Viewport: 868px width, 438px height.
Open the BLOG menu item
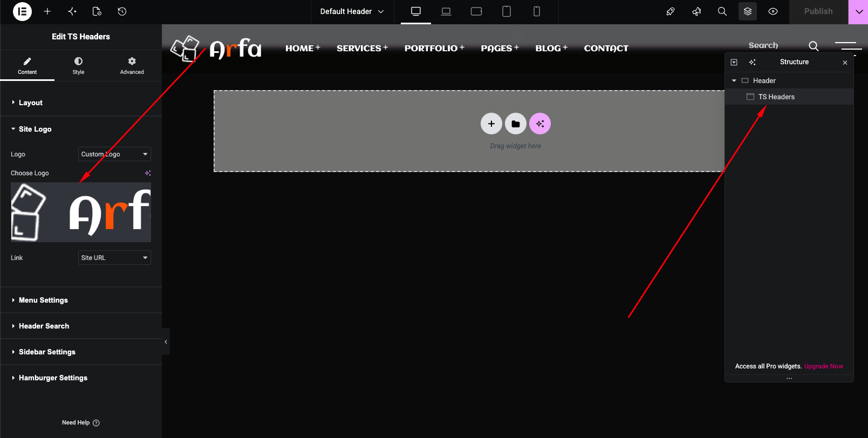(551, 48)
